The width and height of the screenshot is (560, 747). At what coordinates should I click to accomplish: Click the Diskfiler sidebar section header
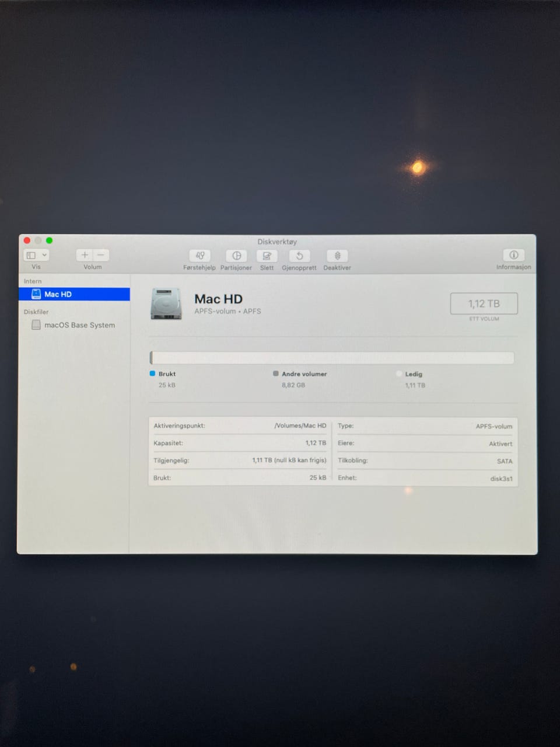tap(36, 312)
